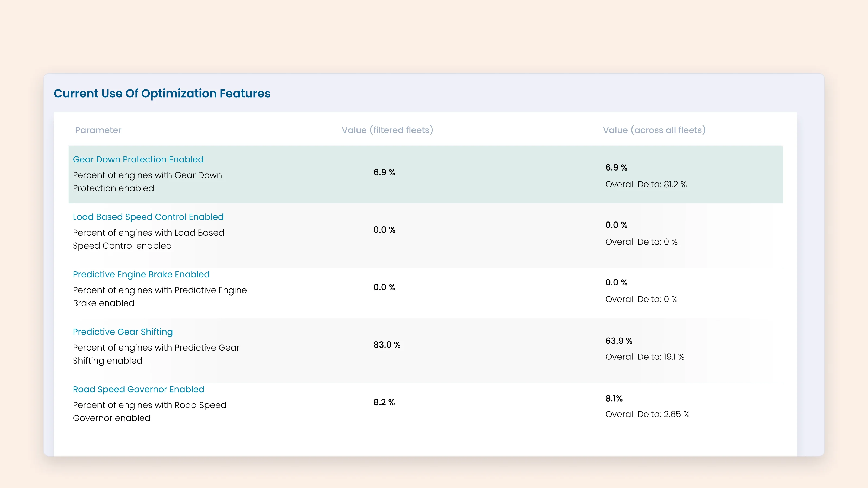Screen dimensions: 868x488
Task: Select the 8.1% all fleets value
Action: (x=614, y=399)
